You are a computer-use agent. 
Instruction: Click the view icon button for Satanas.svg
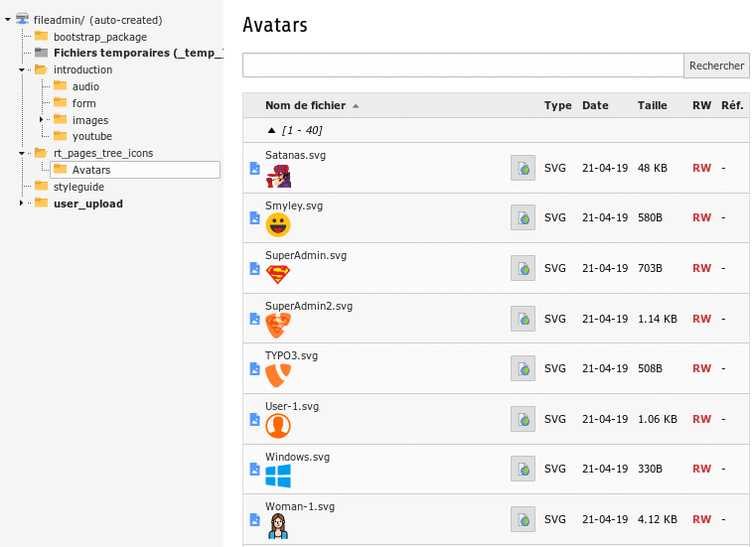pos(523,168)
